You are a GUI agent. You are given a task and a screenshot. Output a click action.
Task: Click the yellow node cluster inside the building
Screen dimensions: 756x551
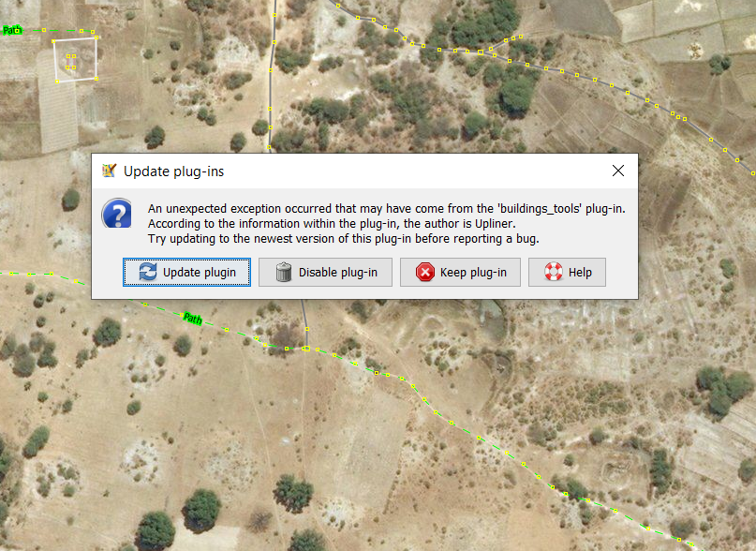coord(71,62)
